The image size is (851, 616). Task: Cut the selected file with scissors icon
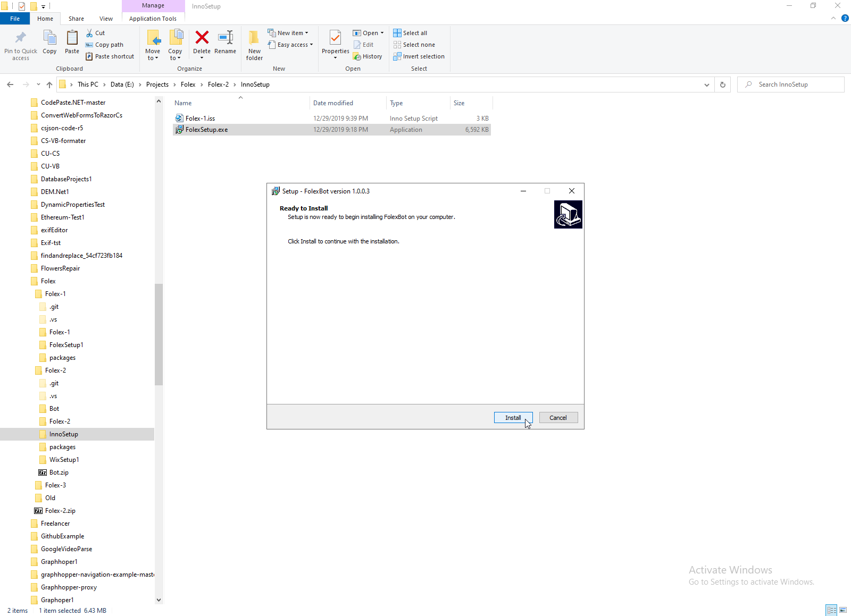(89, 33)
